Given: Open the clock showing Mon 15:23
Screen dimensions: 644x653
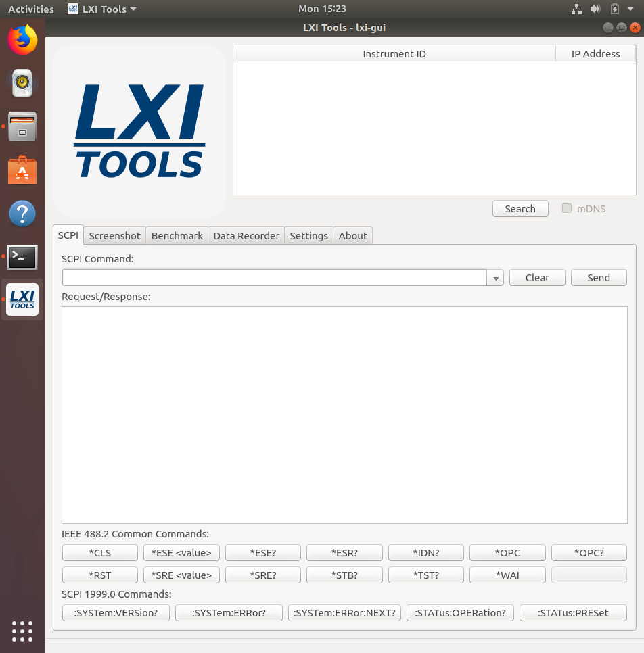Looking at the screenshot, I should click(x=322, y=9).
